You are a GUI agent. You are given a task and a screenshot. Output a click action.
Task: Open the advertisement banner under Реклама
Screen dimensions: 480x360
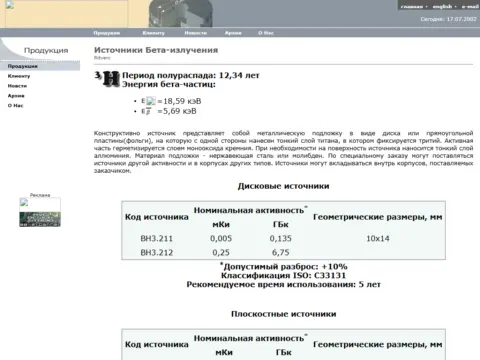pos(40,212)
